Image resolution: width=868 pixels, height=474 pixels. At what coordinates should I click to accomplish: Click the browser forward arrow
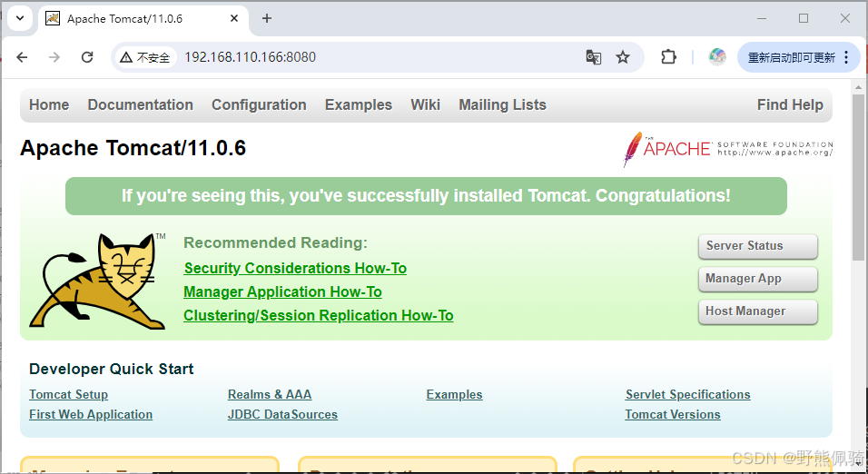coord(54,57)
